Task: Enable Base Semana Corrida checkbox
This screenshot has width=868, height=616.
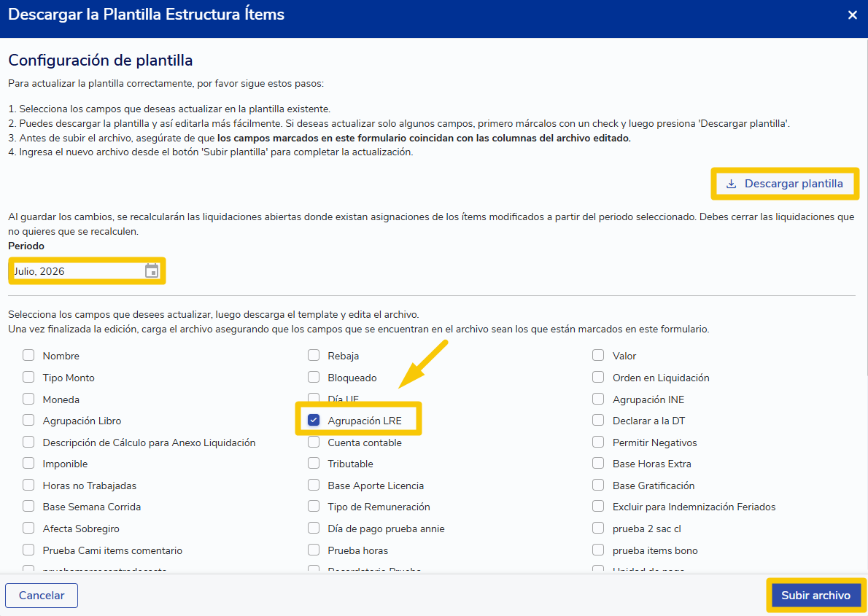Action: point(28,507)
